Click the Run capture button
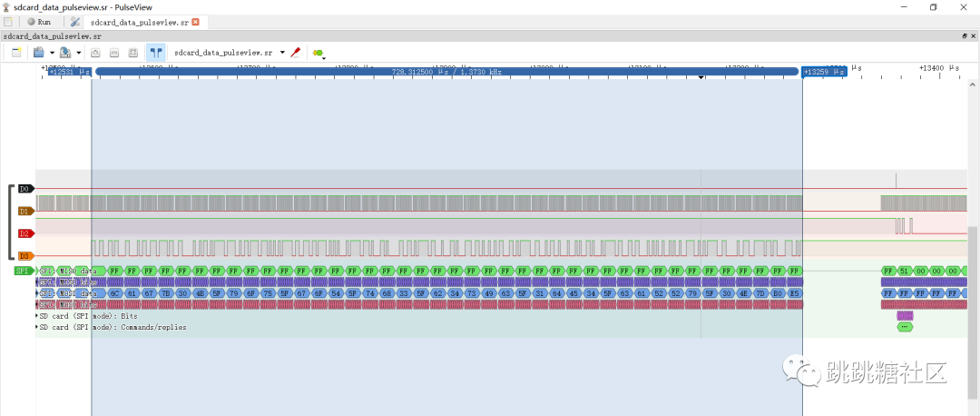 tap(39, 22)
